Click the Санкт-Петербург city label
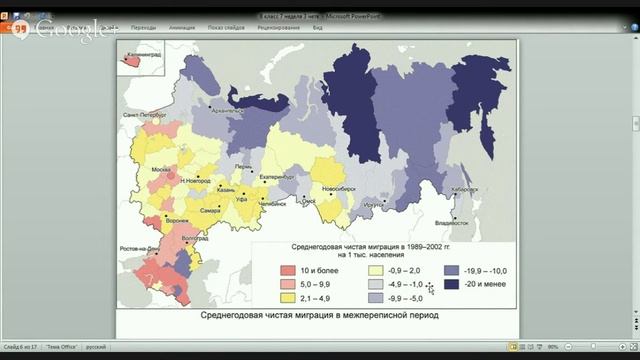The width and height of the screenshot is (640, 360). (144, 115)
